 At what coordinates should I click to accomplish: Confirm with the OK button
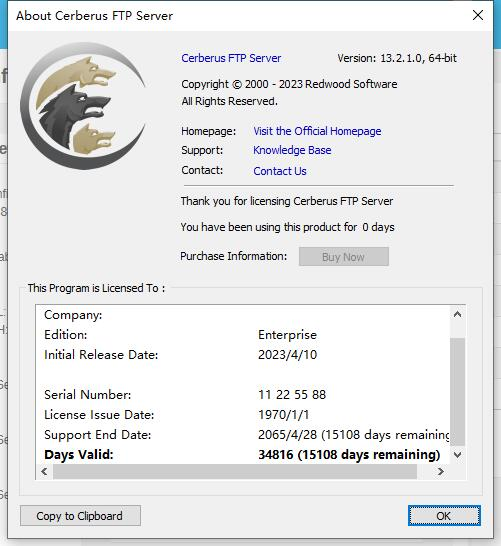(x=444, y=516)
